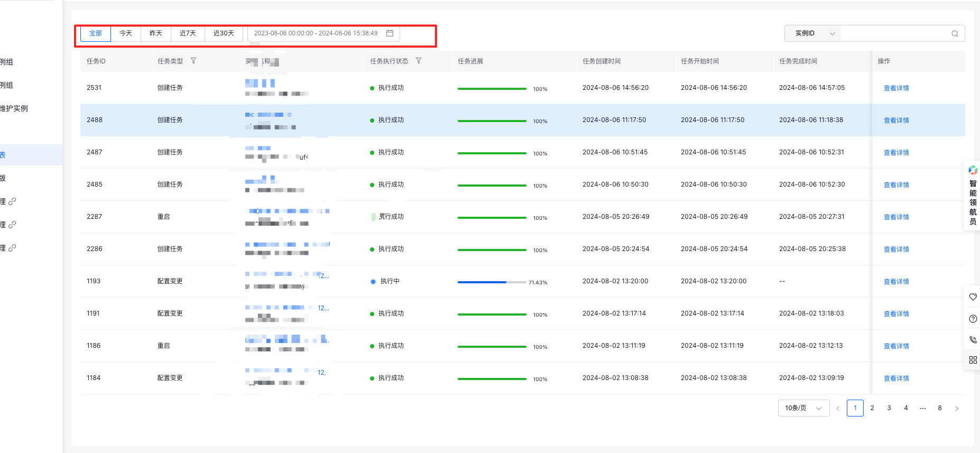
Task: Click the link icon beside last sidebar 理 item
Action: click(x=12, y=248)
